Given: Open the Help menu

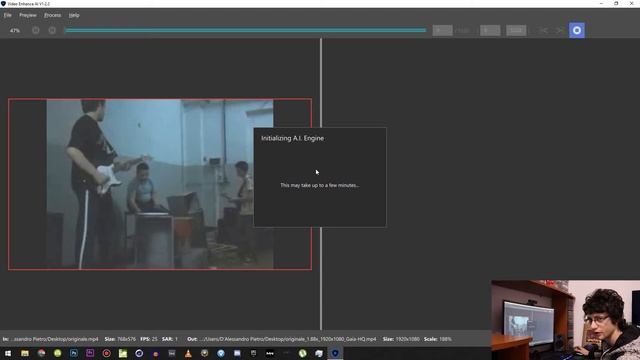Looking at the screenshot, I should click(x=74, y=15).
